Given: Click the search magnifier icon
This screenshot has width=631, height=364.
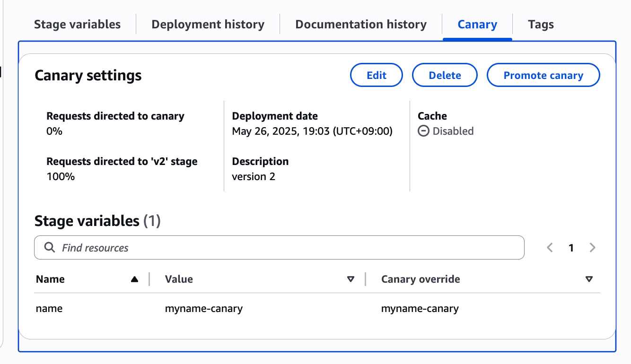Looking at the screenshot, I should click(49, 247).
